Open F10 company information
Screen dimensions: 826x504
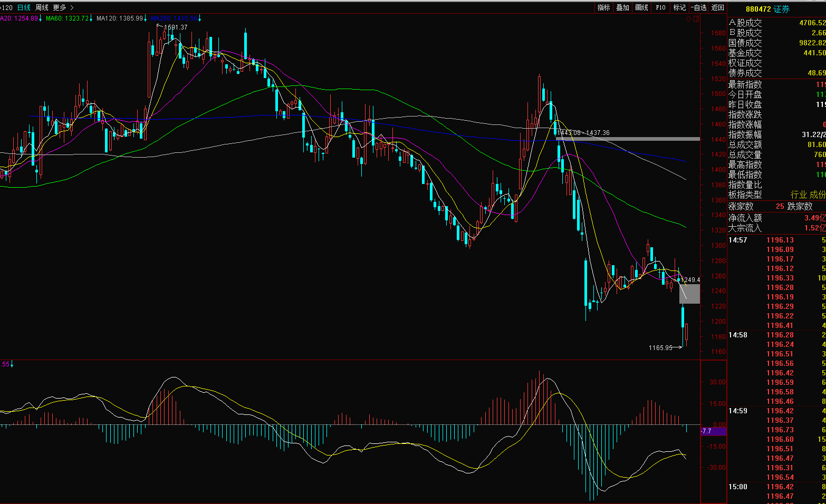pyautogui.click(x=660, y=7)
